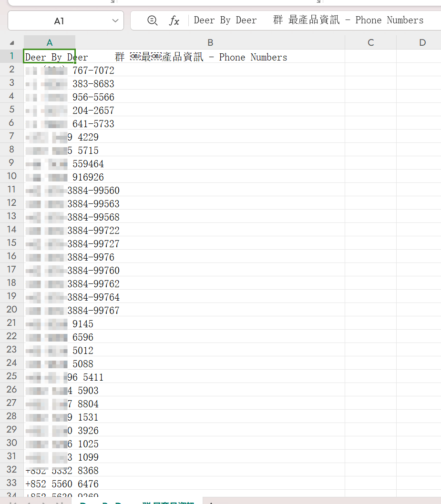Click the cell ending in 3884-99568
Screen dimensions: 441x504
click(50, 216)
